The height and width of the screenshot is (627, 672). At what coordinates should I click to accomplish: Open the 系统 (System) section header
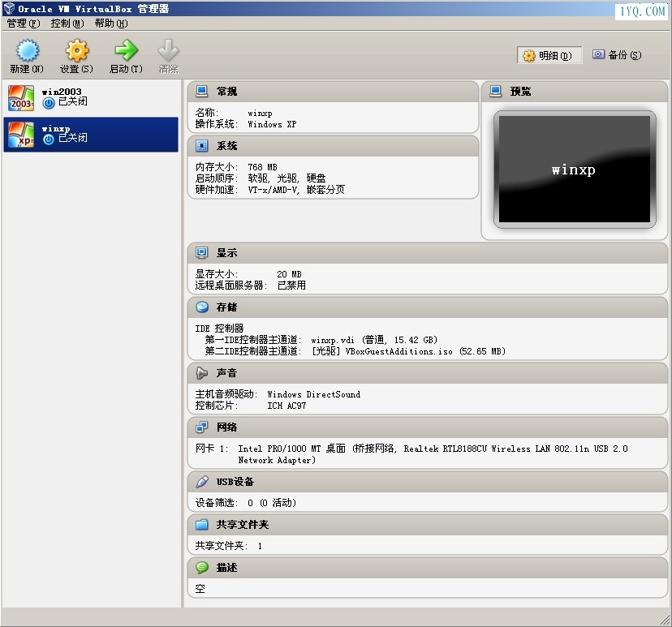[333, 146]
